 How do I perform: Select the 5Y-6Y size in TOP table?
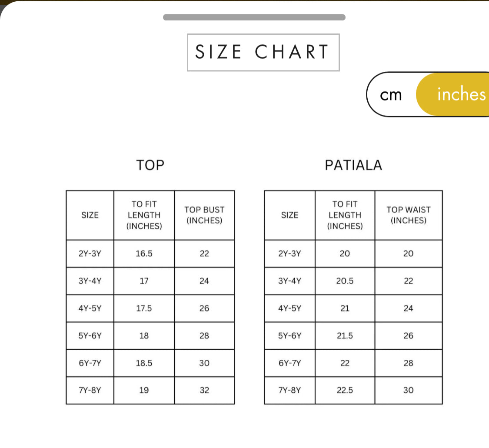pyautogui.click(x=90, y=336)
